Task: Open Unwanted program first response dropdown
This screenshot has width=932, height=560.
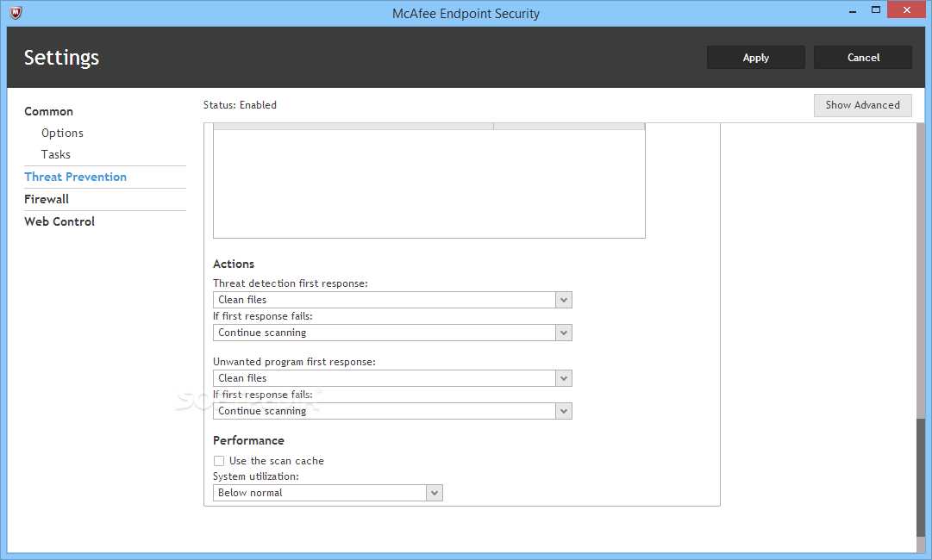Action: coord(392,378)
